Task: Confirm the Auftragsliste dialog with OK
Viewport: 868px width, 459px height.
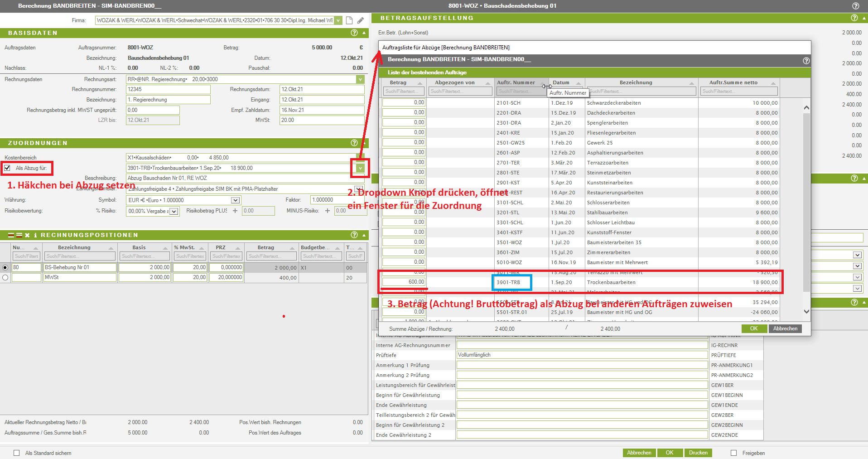Action: coord(753,329)
